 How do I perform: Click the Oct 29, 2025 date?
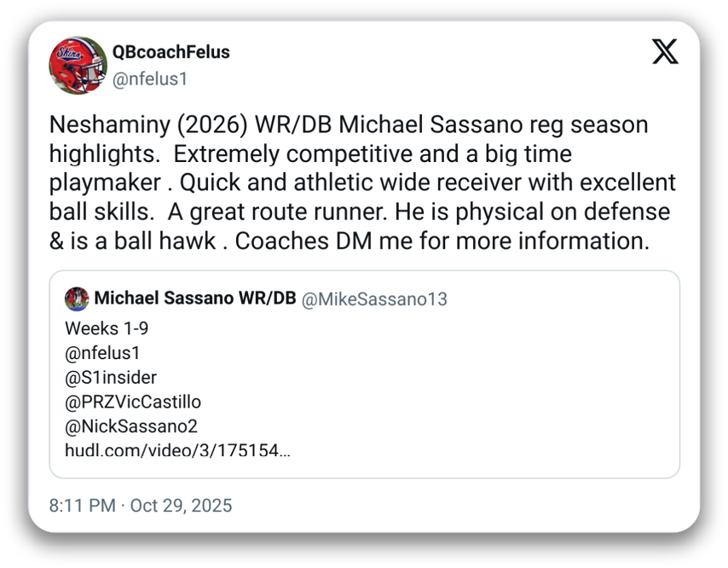(x=181, y=505)
